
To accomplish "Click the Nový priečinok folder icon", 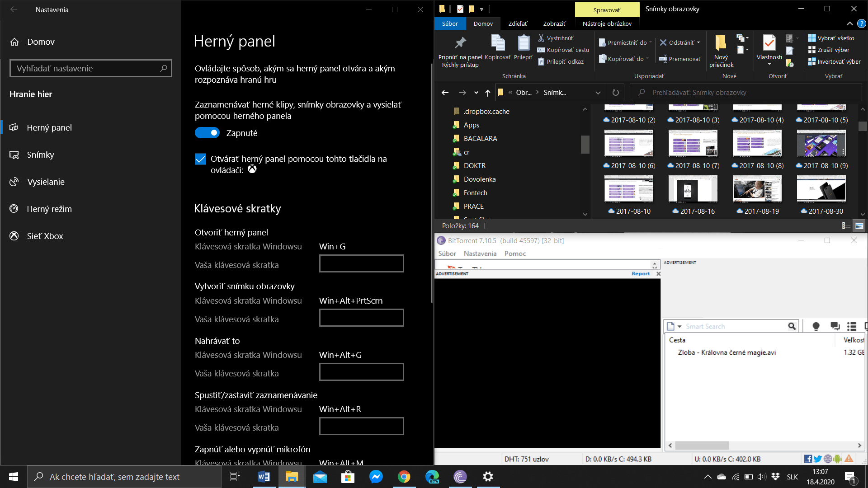I will (x=721, y=43).
